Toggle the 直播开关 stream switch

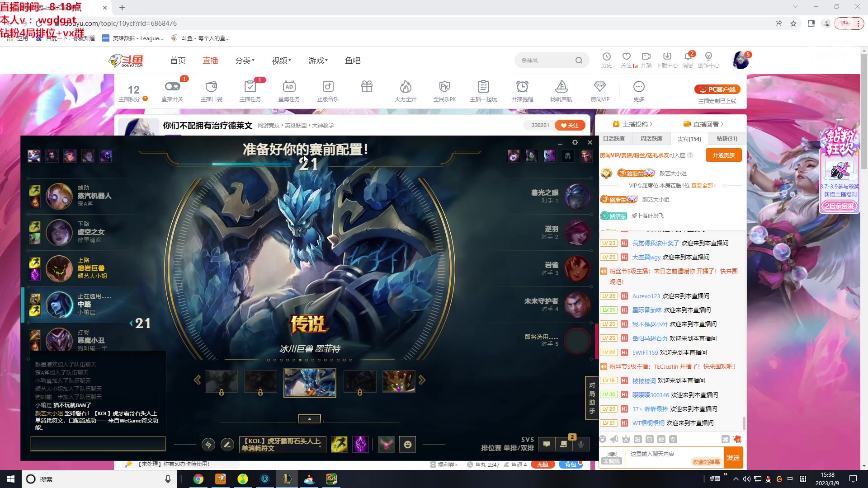tap(172, 86)
